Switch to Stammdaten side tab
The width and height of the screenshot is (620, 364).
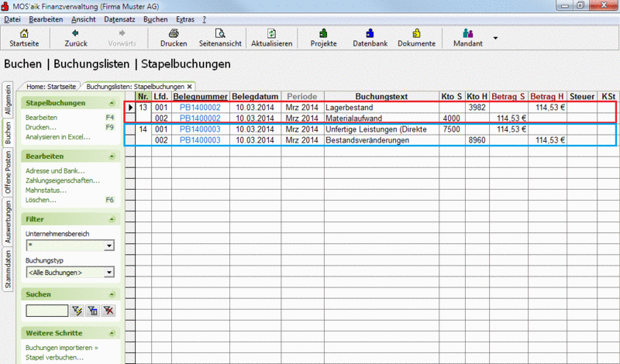click(8, 270)
